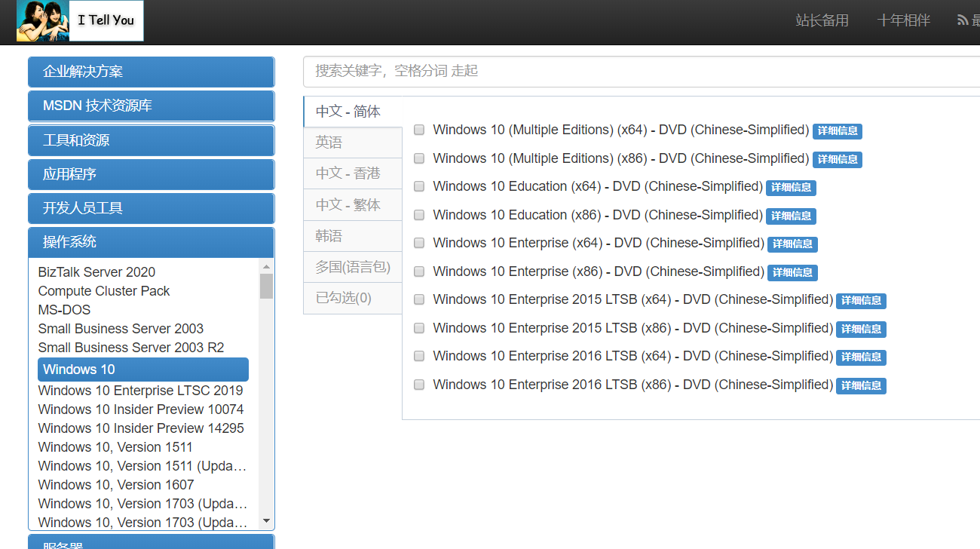The width and height of the screenshot is (980, 549).
Task: Select Small Business Server 2003 entry
Action: coord(121,329)
